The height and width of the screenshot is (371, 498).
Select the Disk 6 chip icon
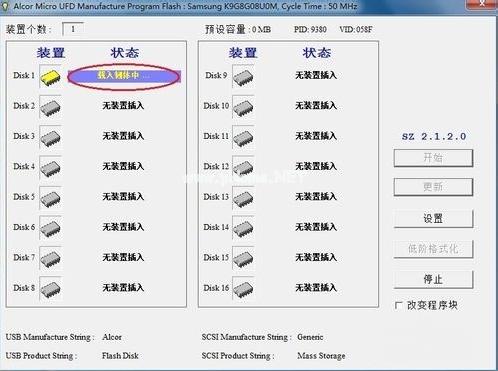[50, 228]
